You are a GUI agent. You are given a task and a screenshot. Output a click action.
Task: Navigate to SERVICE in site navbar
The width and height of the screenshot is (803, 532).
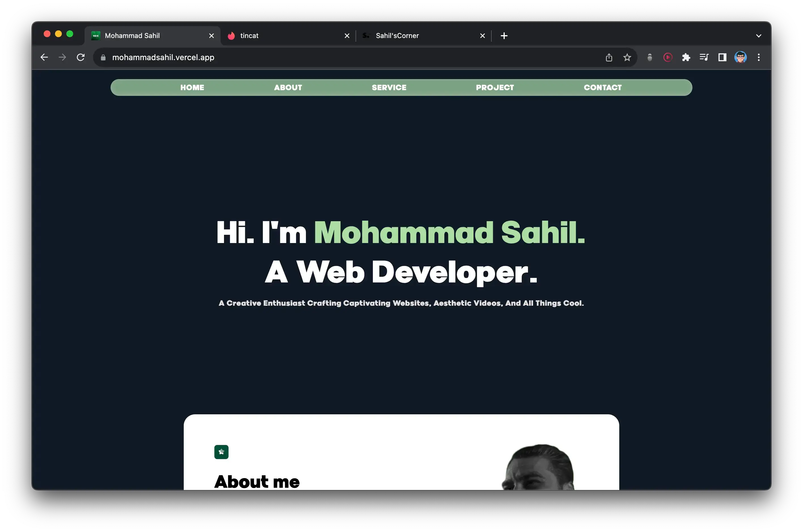[x=389, y=88]
